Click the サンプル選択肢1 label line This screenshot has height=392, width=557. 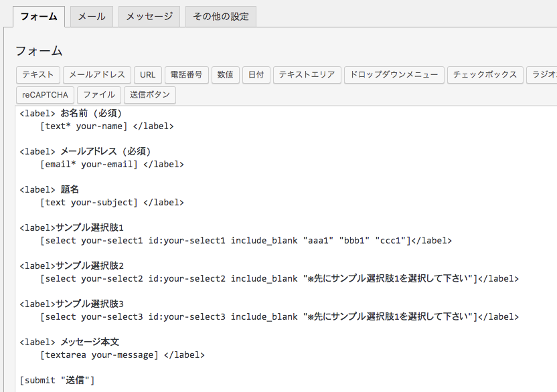coord(72,227)
